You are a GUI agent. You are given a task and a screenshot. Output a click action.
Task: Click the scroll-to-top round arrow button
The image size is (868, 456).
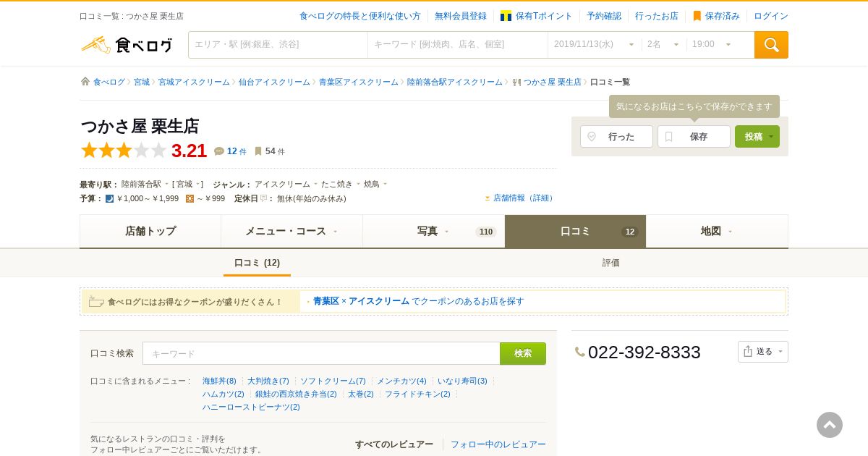(x=830, y=425)
